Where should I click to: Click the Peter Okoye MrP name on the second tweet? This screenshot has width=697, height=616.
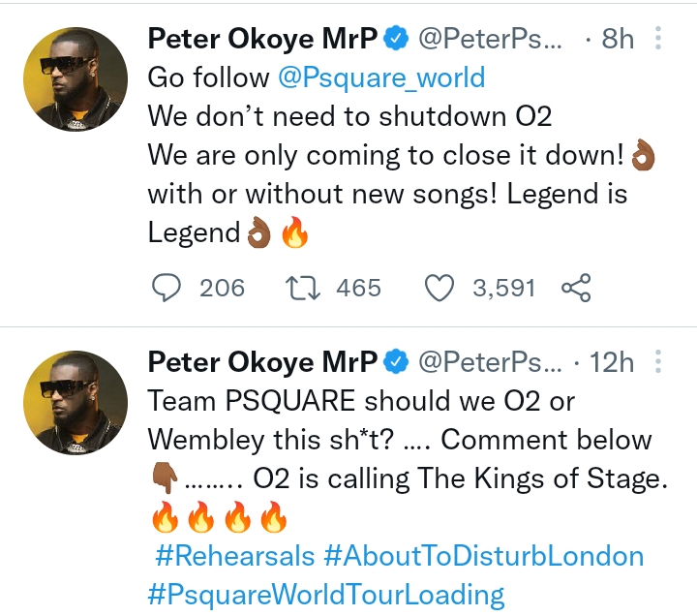[261, 362]
